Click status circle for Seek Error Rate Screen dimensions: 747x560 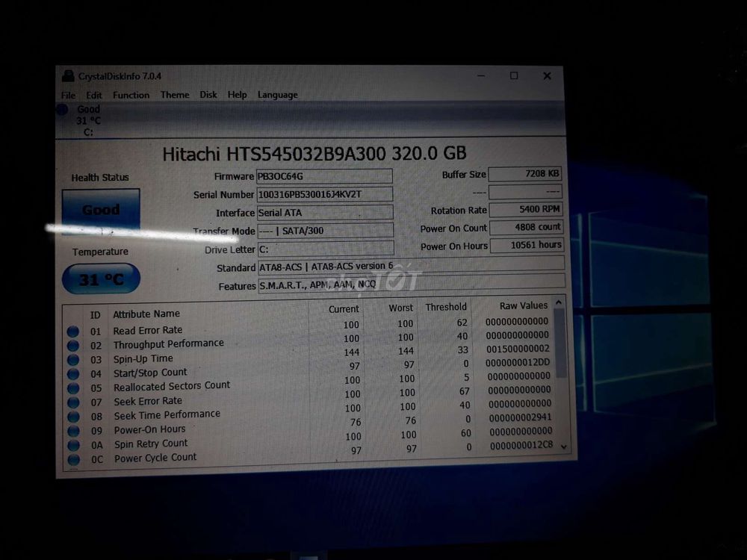click(x=73, y=402)
